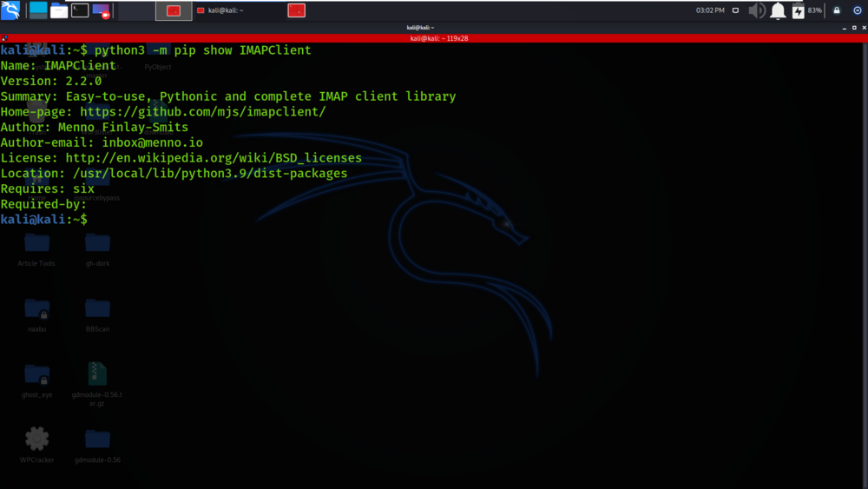Image resolution: width=868 pixels, height=489 pixels.
Task: Open the gh-dork desktop folder
Action: (x=97, y=250)
